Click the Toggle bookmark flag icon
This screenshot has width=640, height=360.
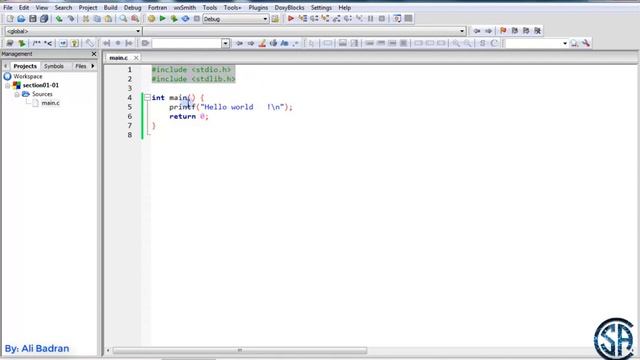coord(503,31)
